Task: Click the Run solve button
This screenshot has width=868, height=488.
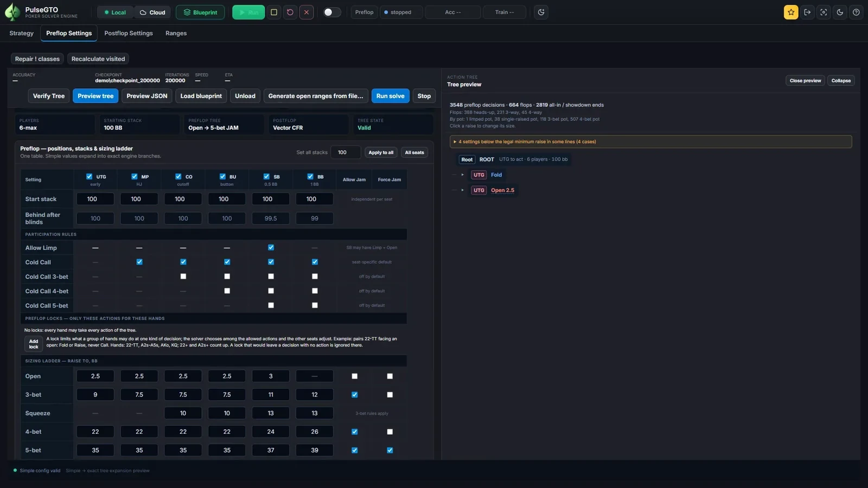Action: tap(391, 96)
